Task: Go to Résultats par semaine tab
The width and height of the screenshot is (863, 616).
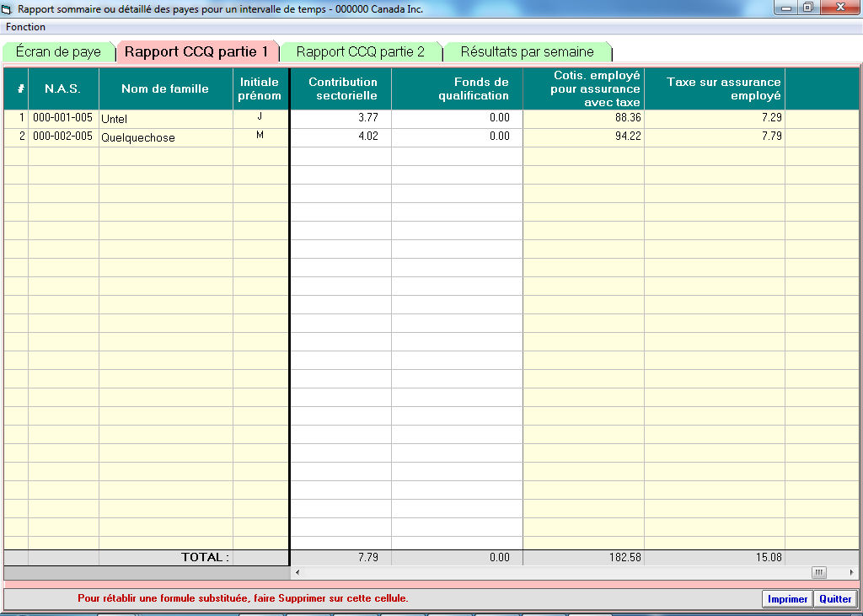Action: point(527,52)
